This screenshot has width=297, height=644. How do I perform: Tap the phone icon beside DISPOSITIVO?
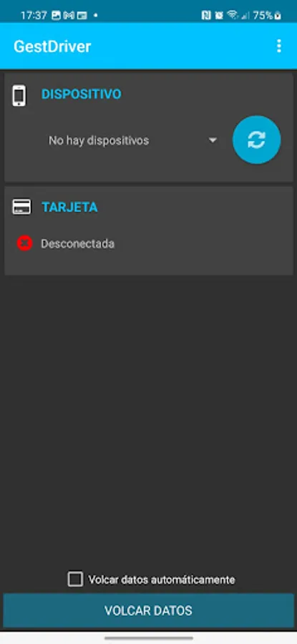[19, 96]
